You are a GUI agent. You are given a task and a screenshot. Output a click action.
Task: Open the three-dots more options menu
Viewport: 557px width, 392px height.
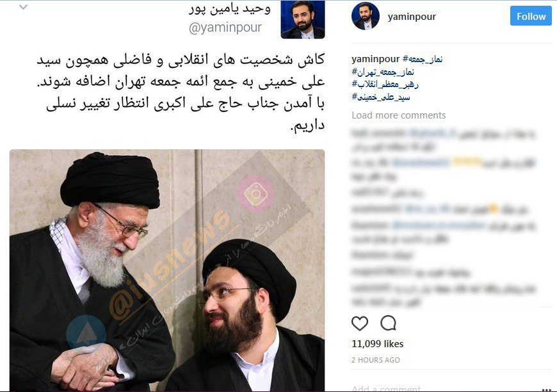pos(547,389)
